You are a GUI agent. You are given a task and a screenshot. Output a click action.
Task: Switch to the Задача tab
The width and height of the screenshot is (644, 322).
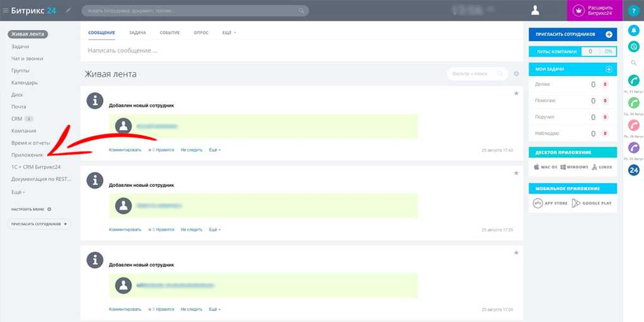click(137, 32)
